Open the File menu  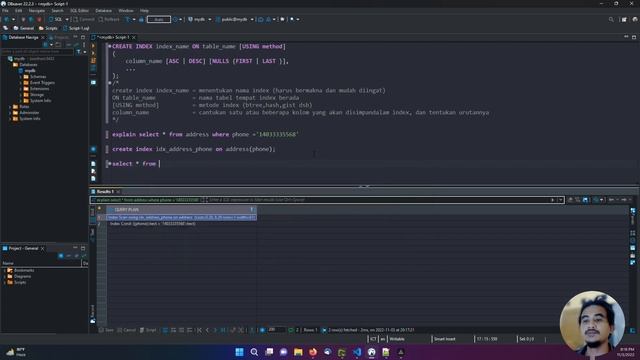pos(5,11)
